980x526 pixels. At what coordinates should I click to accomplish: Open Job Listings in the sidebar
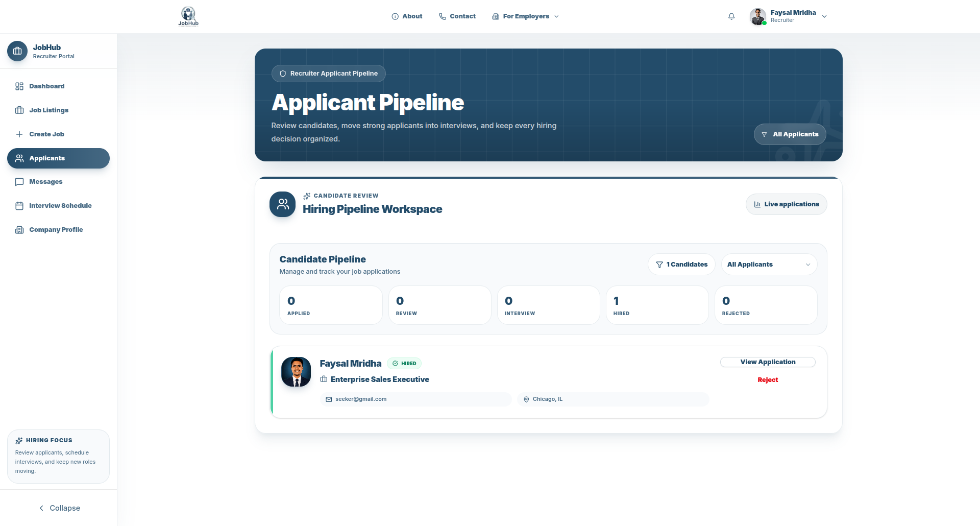click(58, 110)
